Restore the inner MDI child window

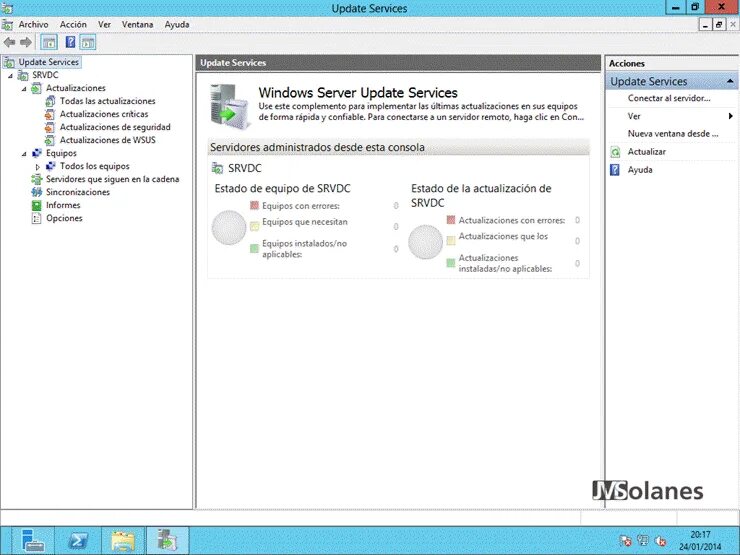(719, 25)
